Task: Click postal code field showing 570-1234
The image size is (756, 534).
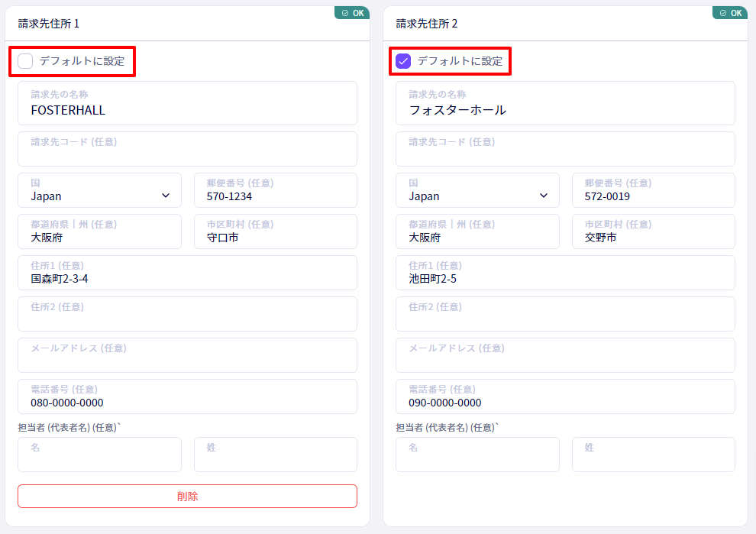Action: 276,190
